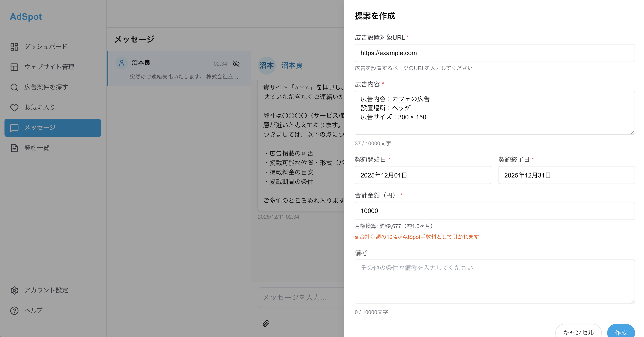Click the person icon on 沼本良's conversation

click(122, 63)
